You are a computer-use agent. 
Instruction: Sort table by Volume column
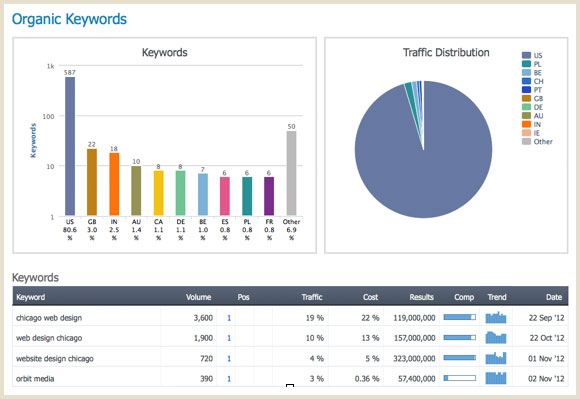198,297
